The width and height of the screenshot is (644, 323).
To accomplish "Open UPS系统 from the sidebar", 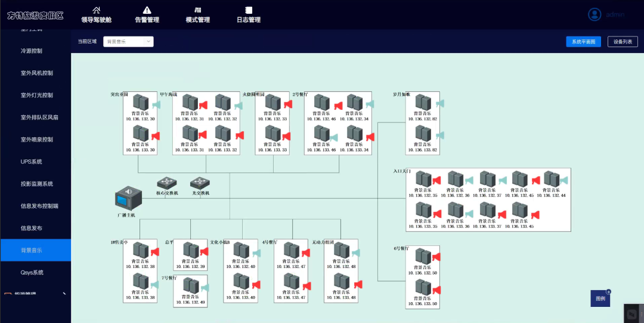I will pyautogui.click(x=32, y=162).
